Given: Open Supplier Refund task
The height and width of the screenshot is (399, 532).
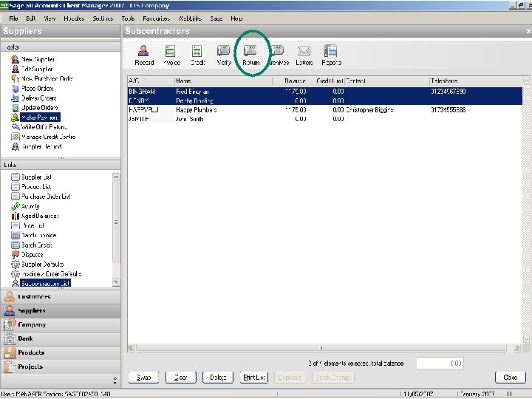Looking at the screenshot, I should [37, 146].
